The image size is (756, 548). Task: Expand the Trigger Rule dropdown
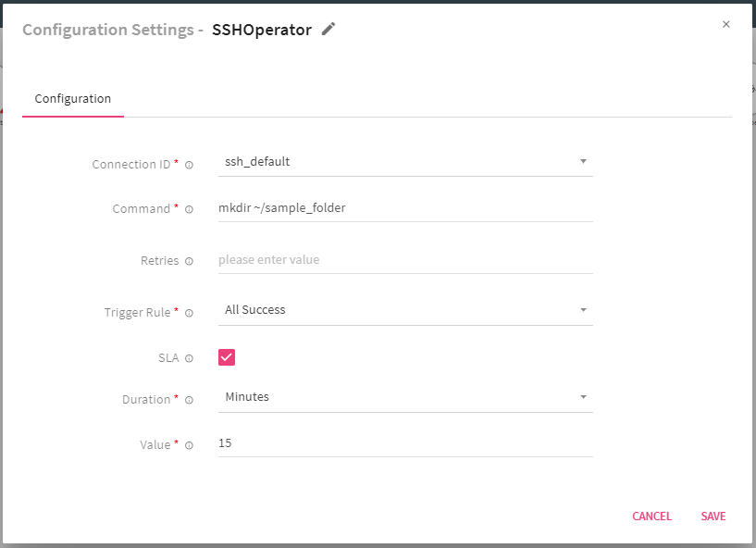tap(583, 309)
